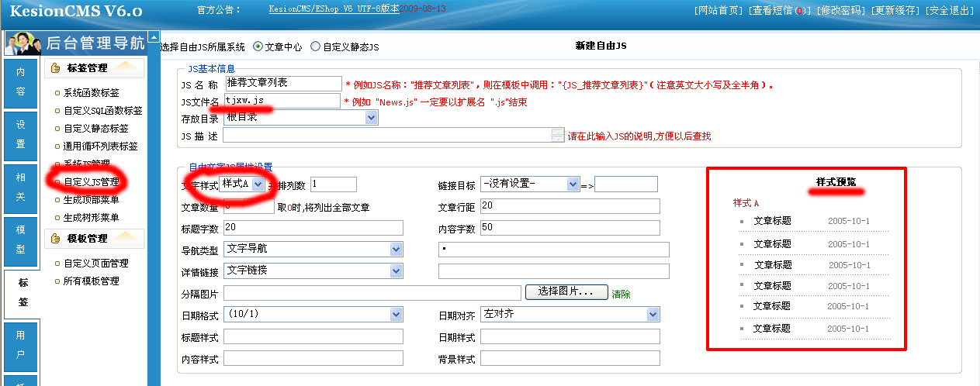The width and height of the screenshot is (980, 386).
Task: Click the 样式 A label in the preview
Action: point(746,203)
